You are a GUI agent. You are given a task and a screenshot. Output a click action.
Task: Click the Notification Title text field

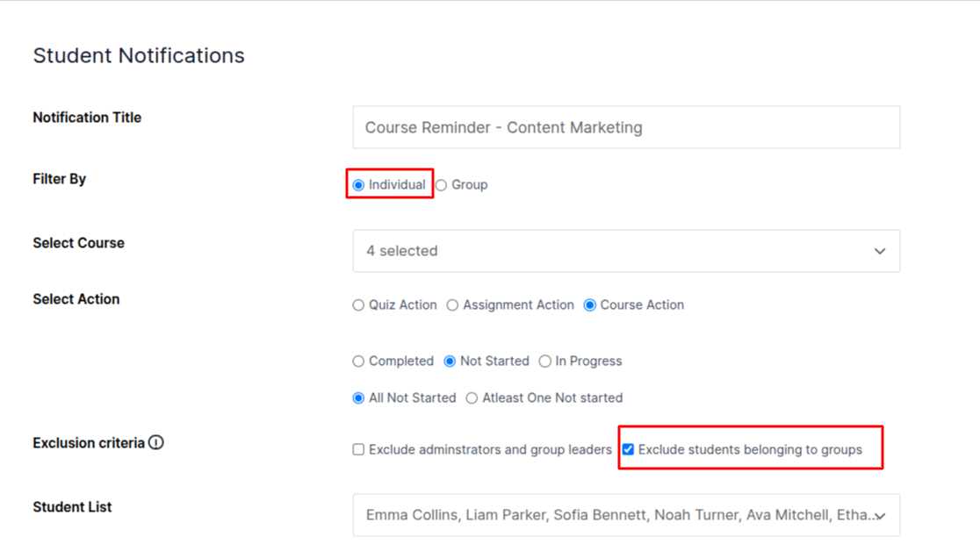(x=625, y=128)
